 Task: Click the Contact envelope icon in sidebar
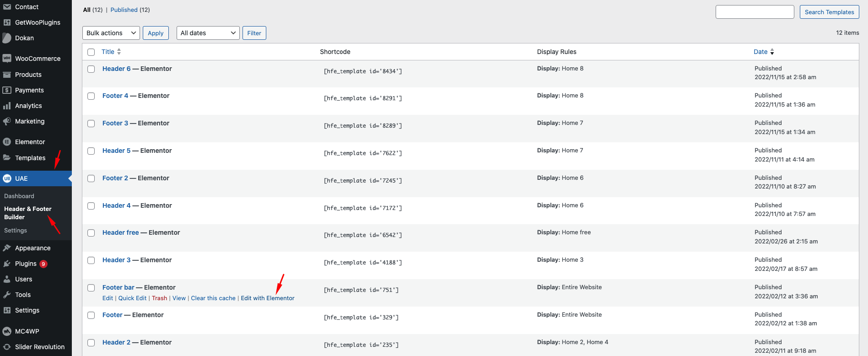[x=7, y=7]
